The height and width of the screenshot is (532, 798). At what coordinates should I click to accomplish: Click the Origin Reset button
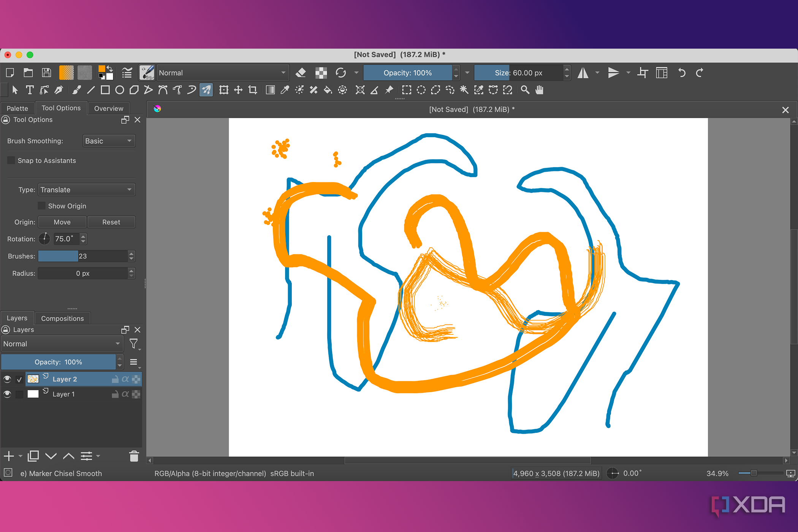pyautogui.click(x=111, y=222)
